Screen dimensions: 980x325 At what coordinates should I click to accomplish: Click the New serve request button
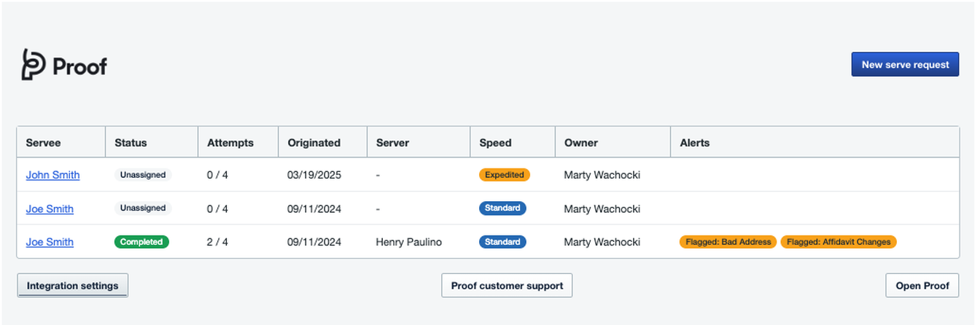pos(905,64)
